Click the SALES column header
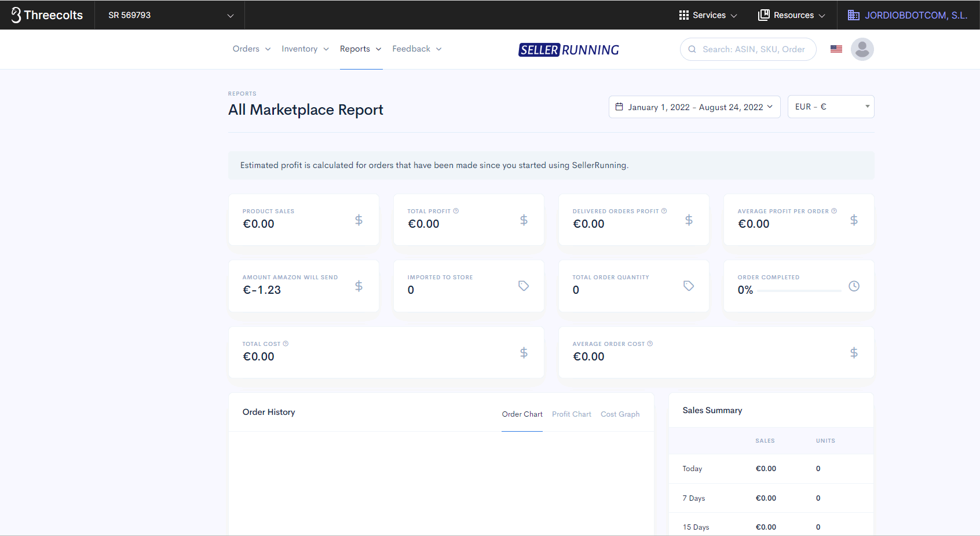 click(765, 441)
